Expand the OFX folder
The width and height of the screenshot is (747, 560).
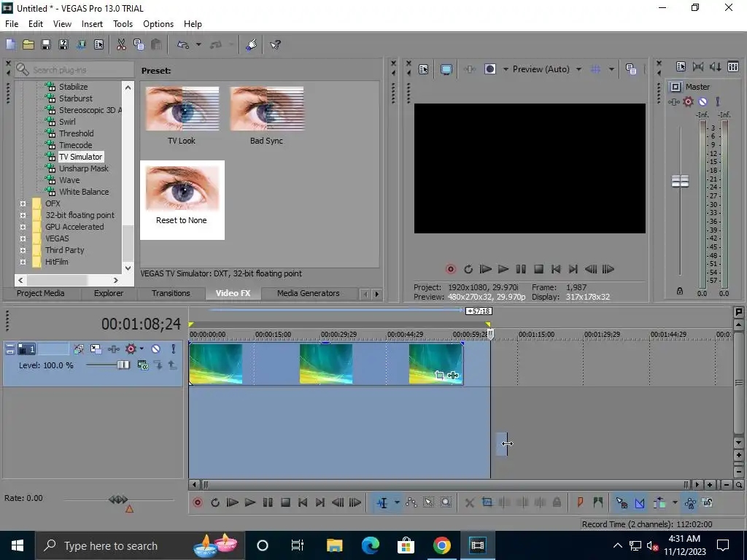[x=23, y=203]
